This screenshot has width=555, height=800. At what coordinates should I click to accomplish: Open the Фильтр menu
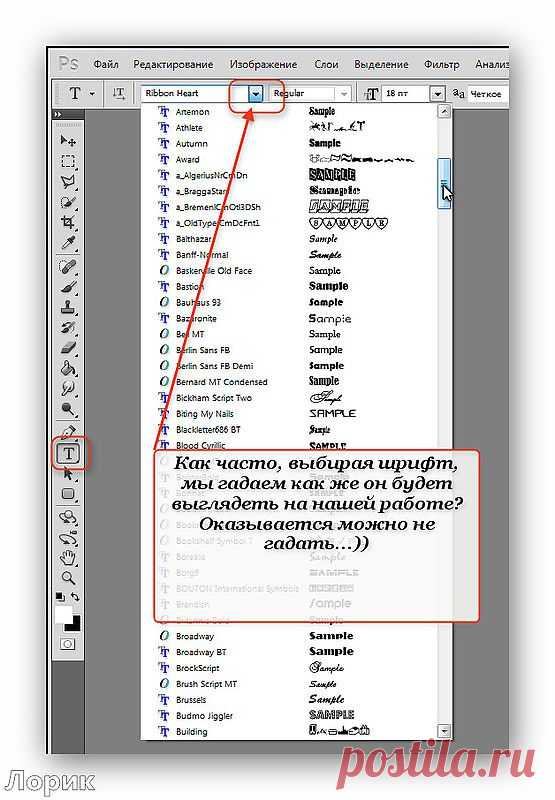[442, 64]
